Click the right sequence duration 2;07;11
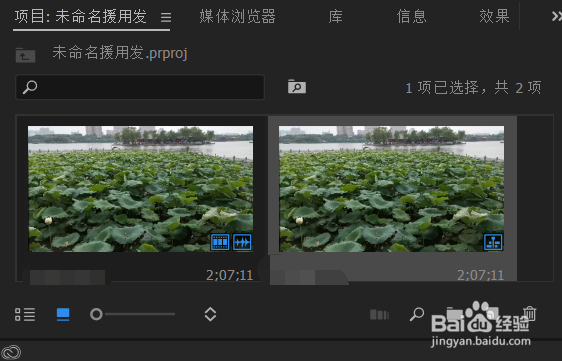562x361 pixels. pyautogui.click(x=480, y=275)
